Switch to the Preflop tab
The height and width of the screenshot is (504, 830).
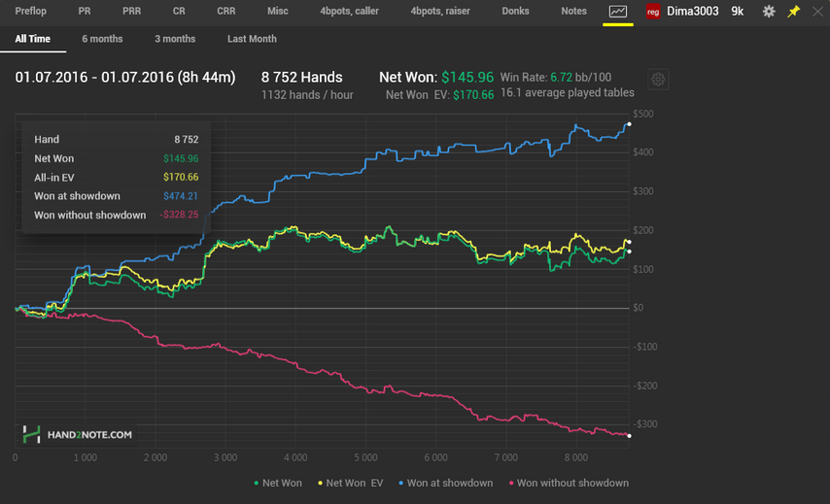[x=31, y=11]
